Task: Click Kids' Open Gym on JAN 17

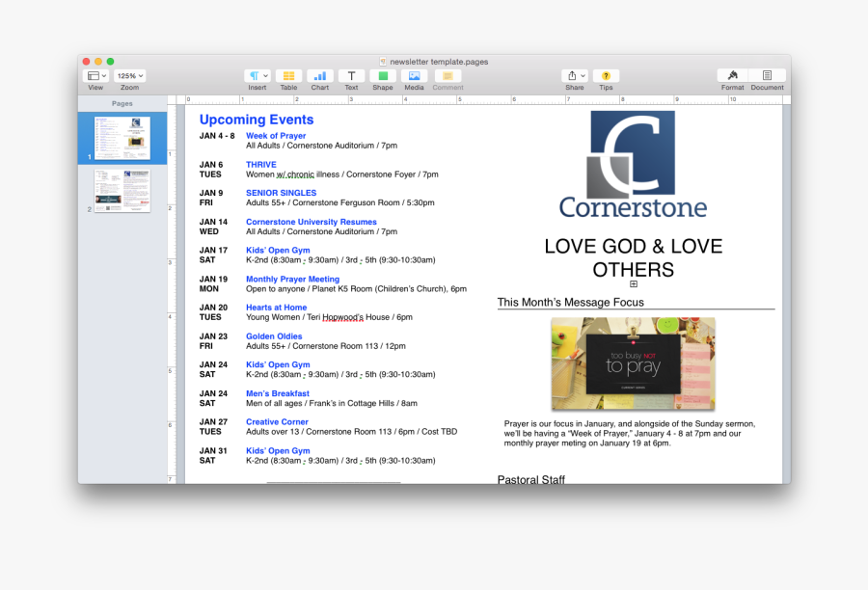Action: pos(278,250)
